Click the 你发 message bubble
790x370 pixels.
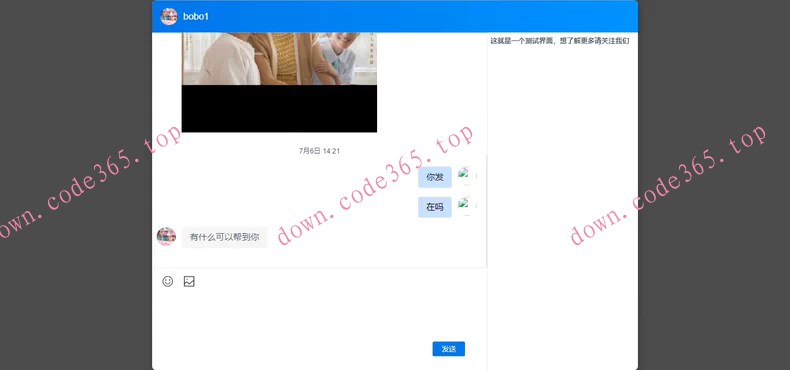(435, 177)
